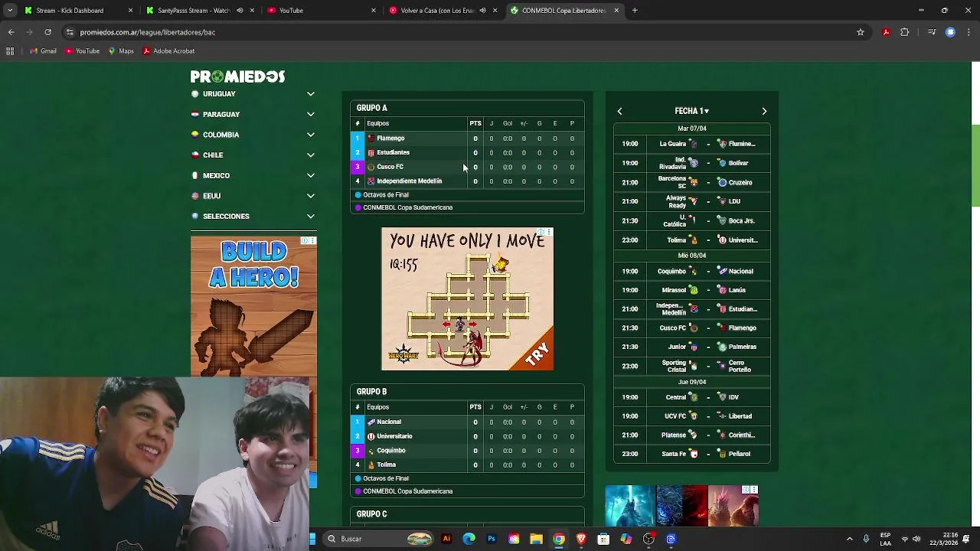980x551 pixels.
Task: Open the La Guaira vs Fluminense match
Action: pos(691,144)
